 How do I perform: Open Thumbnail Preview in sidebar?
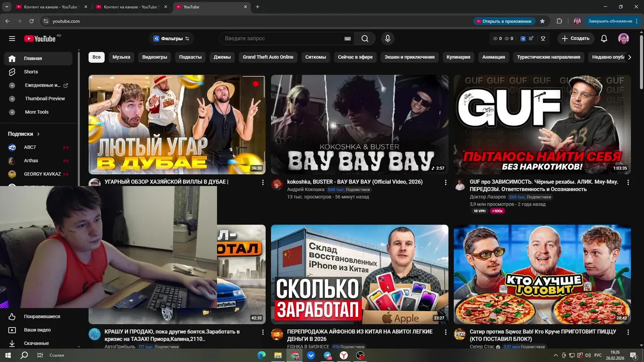tap(38, 99)
